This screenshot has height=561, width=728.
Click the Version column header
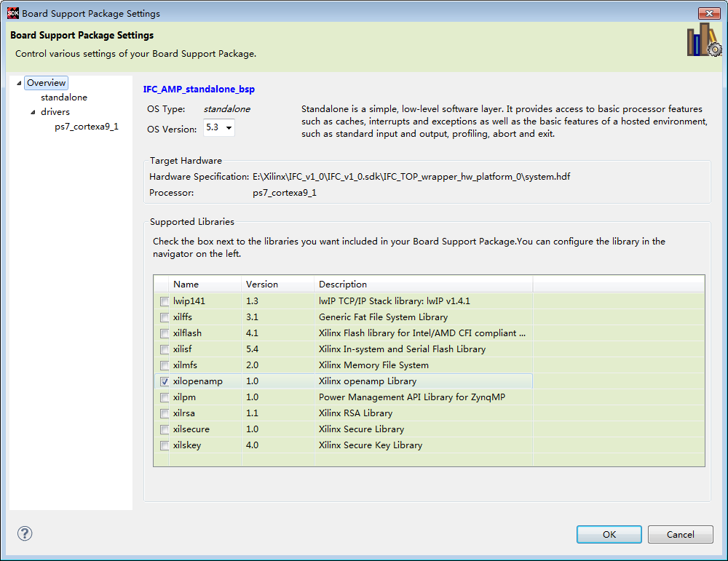coord(277,284)
